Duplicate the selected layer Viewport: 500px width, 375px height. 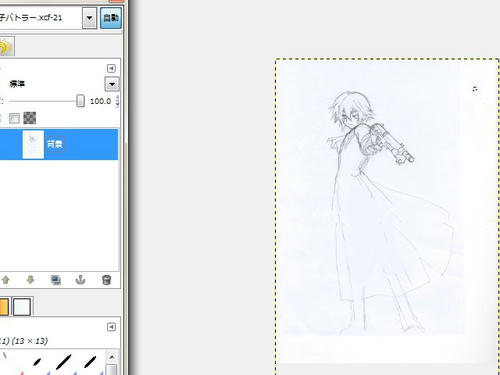click(x=56, y=280)
